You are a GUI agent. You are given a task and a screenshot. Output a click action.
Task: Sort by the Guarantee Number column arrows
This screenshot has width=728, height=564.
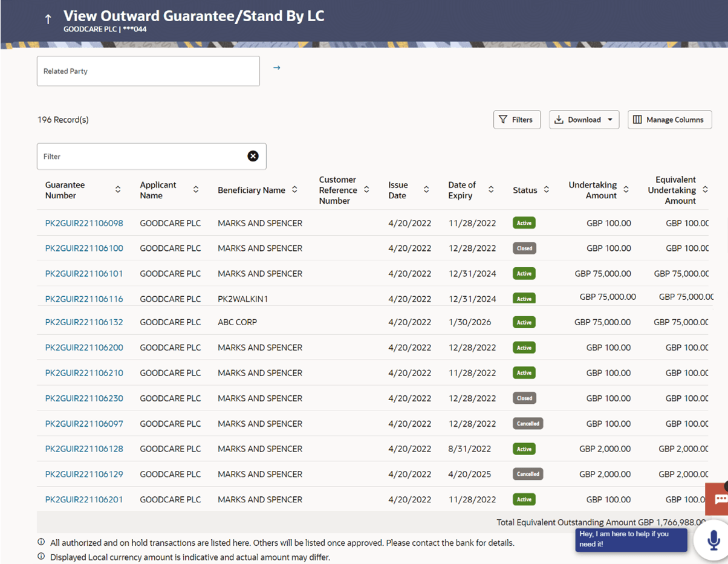tap(118, 190)
